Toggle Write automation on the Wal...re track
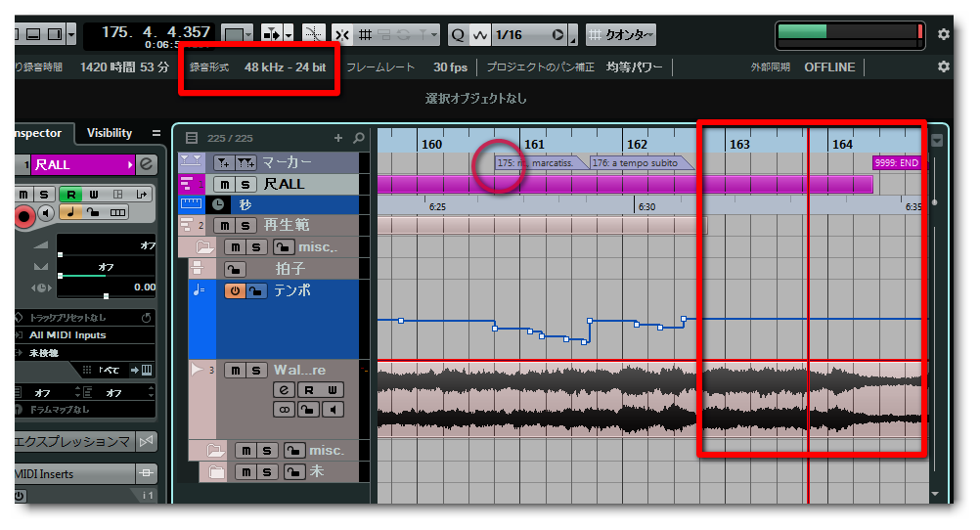The image size is (980, 530). tap(332, 390)
